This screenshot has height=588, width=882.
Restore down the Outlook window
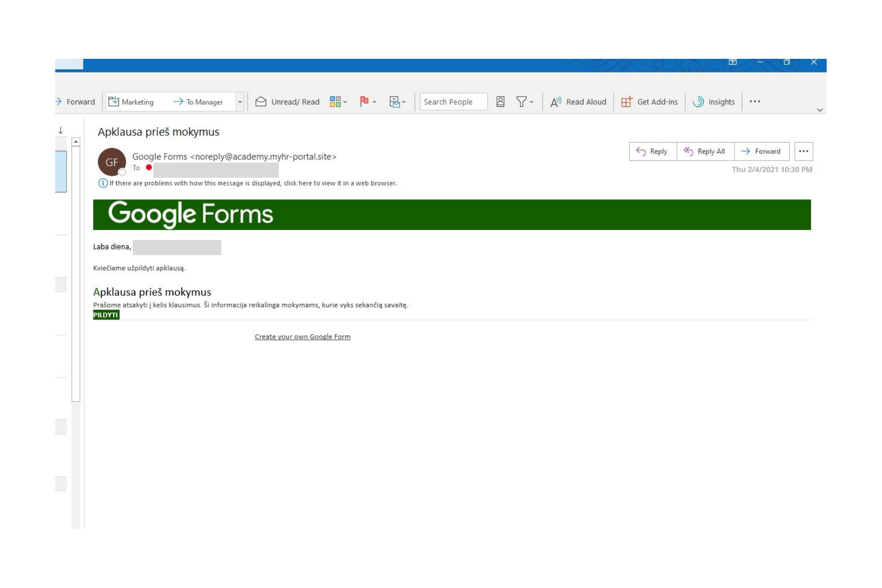[x=787, y=62]
